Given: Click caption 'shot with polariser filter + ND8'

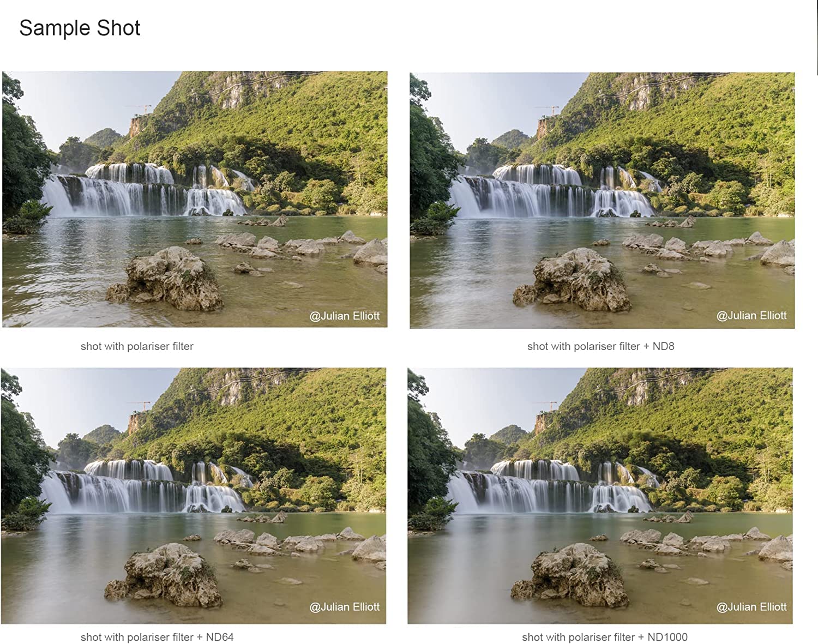Looking at the screenshot, I should [600, 346].
